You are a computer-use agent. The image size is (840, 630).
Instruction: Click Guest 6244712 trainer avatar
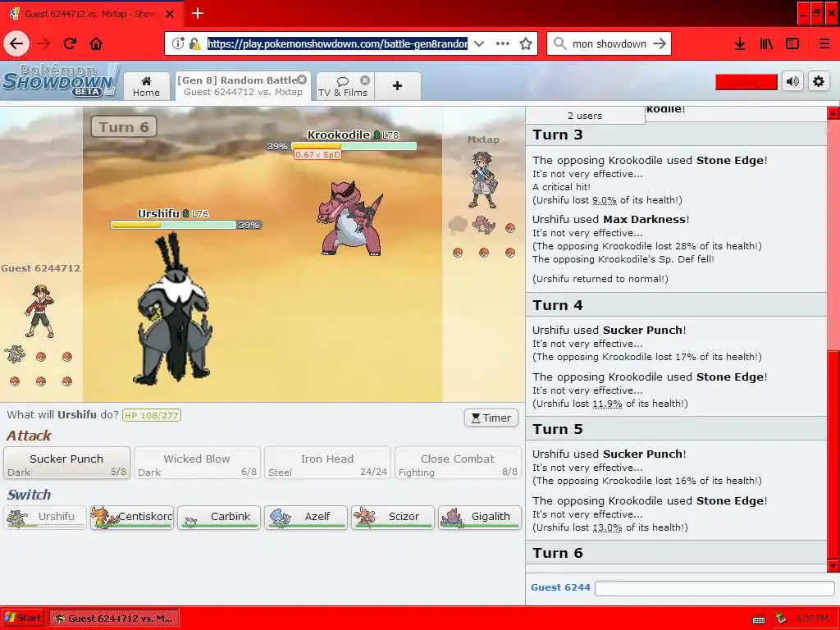click(x=40, y=311)
